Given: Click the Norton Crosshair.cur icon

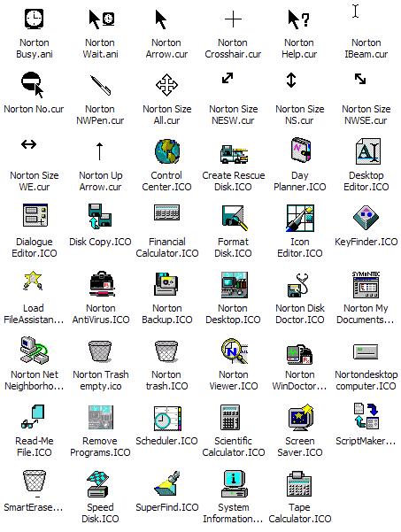Looking at the screenshot, I should tap(233, 19).
